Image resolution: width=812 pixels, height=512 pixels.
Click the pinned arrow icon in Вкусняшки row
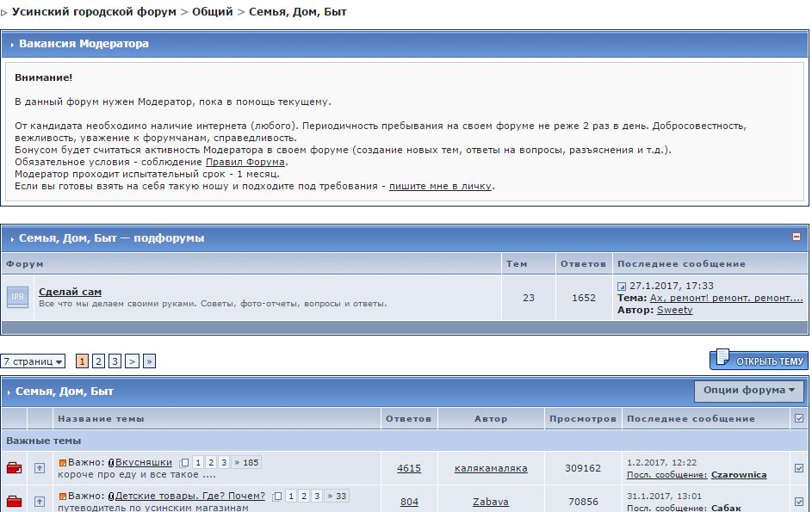pyautogui.click(x=40, y=468)
